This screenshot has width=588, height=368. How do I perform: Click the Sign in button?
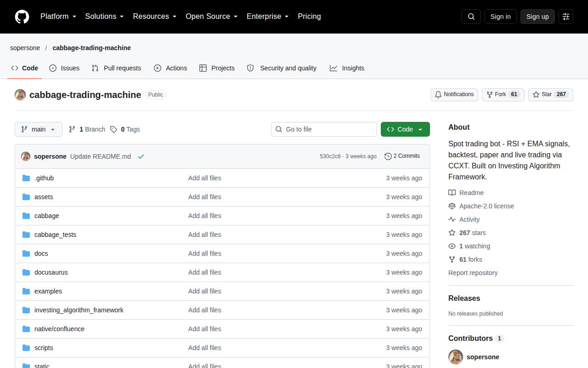pyautogui.click(x=500, y=17)
